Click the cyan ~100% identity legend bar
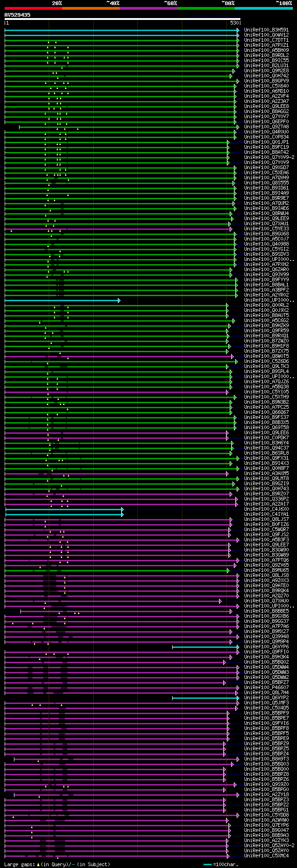Image resolution: width=297 pixels, height=868 pixels. [263, 8]
